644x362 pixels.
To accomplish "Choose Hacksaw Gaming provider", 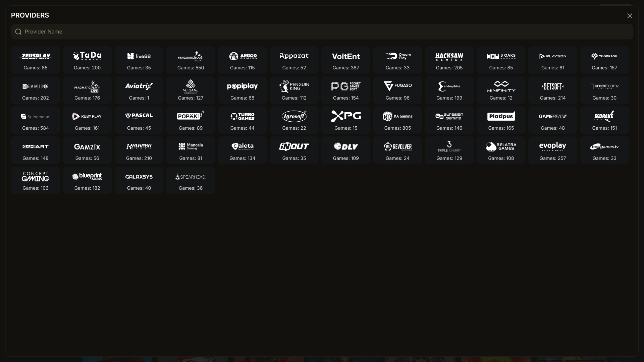I will pos(449,60).
